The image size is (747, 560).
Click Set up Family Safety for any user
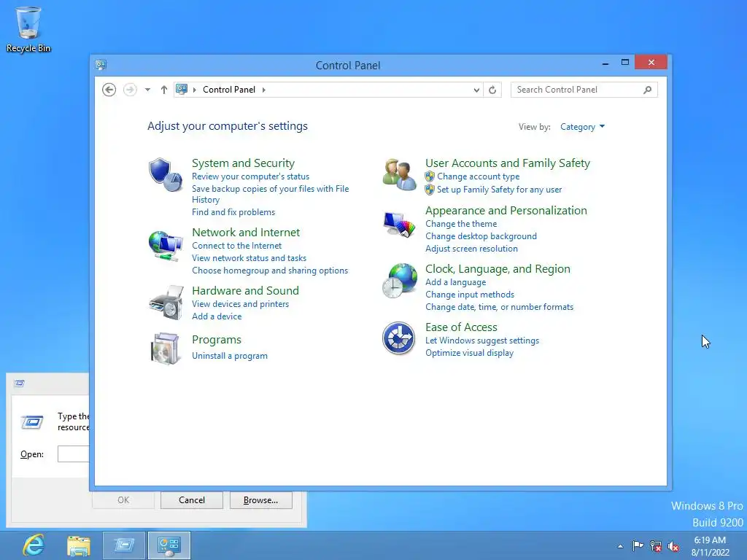[499, 190]
